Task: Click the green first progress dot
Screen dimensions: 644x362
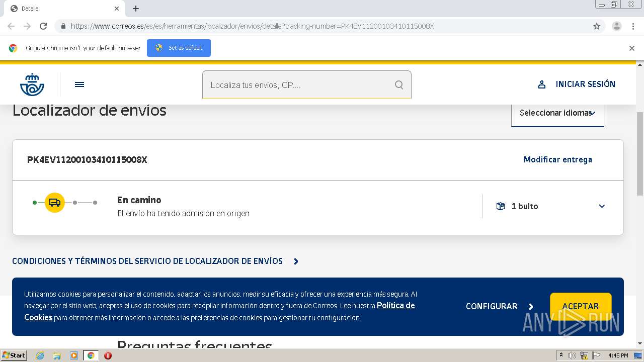Action: pos(35,203)
